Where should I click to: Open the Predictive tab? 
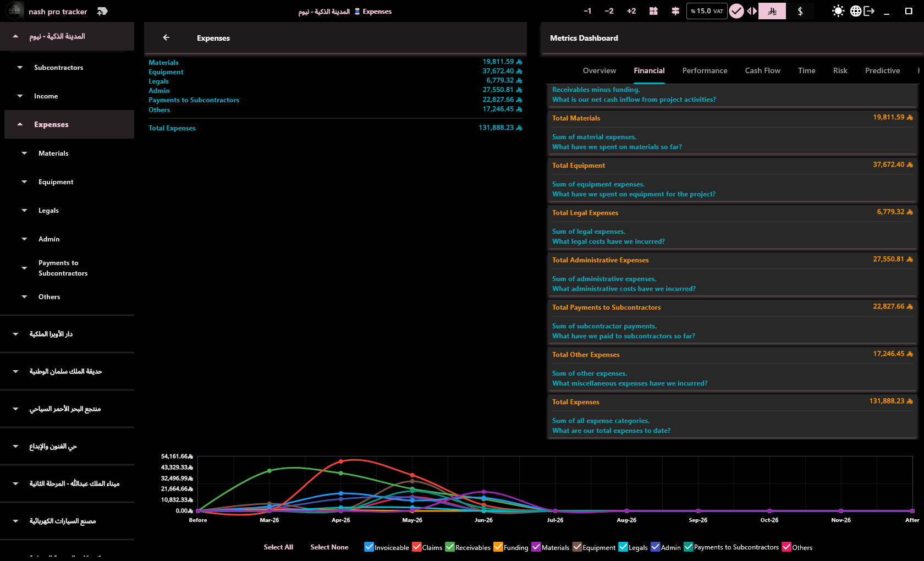pos(882,70)
